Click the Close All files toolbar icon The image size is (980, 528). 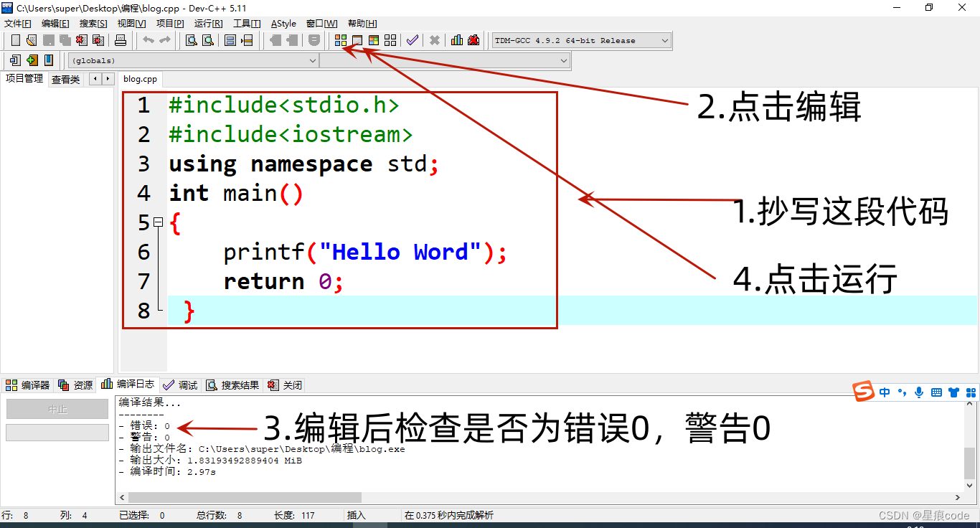coord(98,40)
